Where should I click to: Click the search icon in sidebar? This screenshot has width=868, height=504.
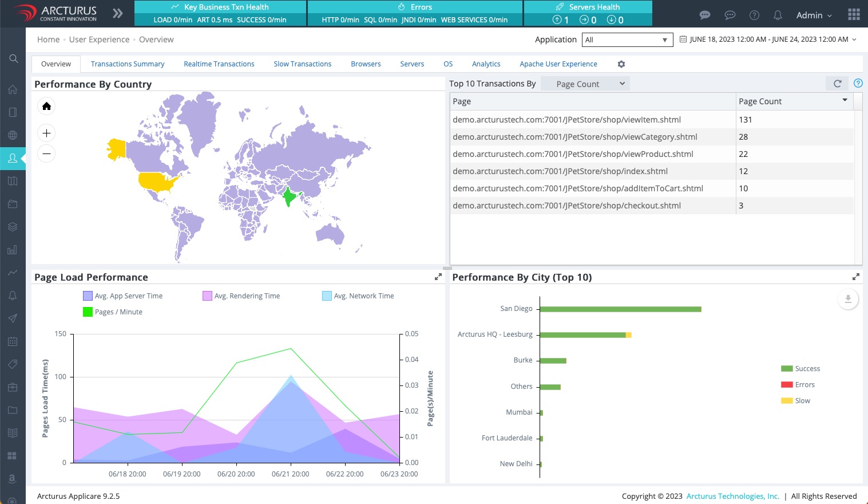point(13,58)
